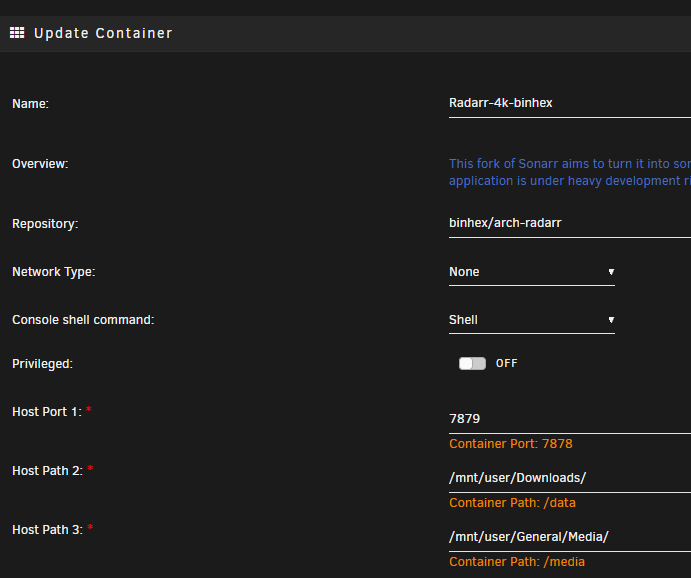The height and width of the screenshot is (578, 691).
Task: Edit the Name field Radarr-4k-binhex
Action: click(x=570, y=104)
